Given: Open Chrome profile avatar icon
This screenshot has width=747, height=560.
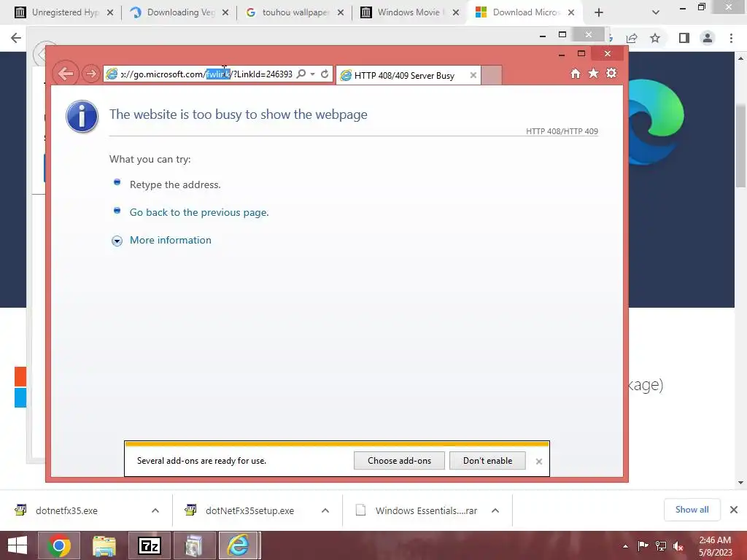Looking at the screenshot, I should pos(708,38).
